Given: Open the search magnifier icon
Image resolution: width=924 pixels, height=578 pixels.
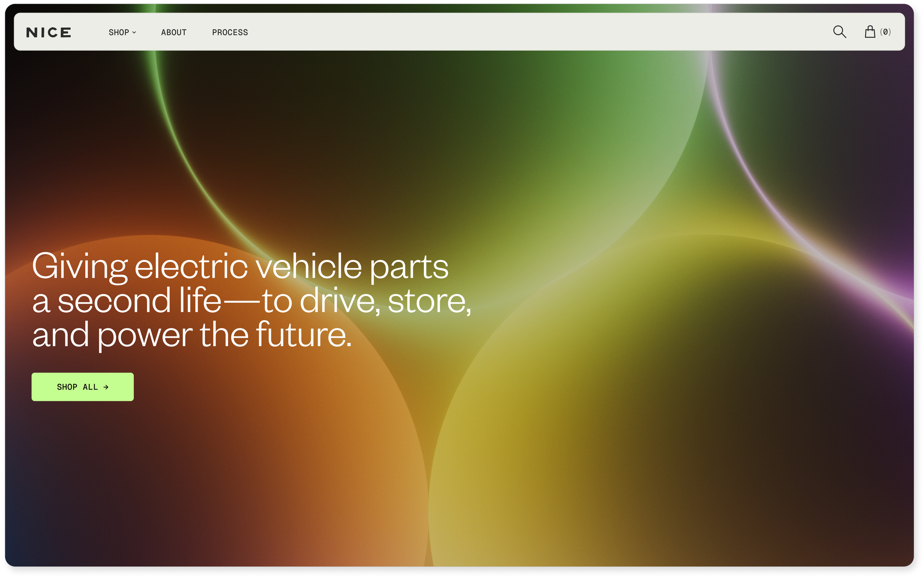Looking at the screenshot, I should click(839, 32).
